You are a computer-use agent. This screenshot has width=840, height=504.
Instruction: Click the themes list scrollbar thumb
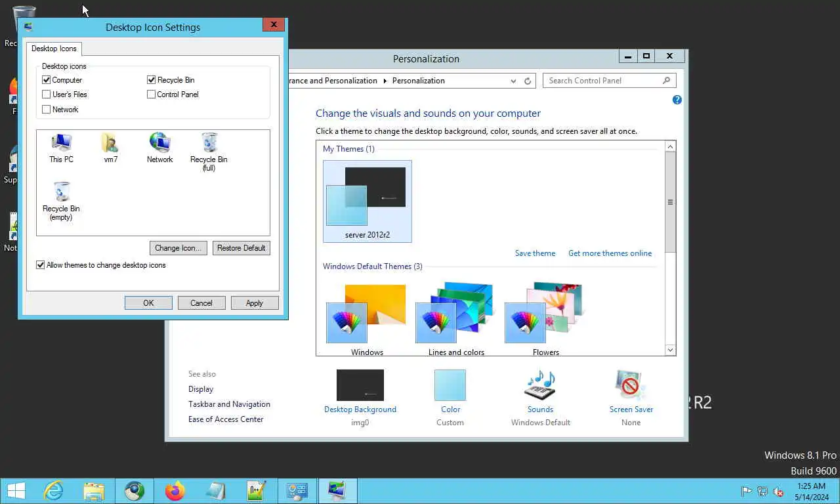(670, 202)
